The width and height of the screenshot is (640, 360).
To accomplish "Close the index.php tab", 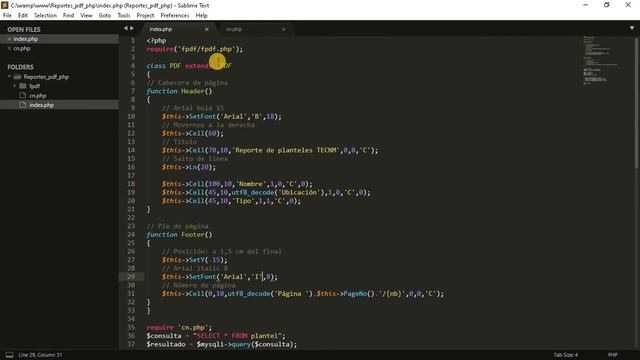I will [207, 29].
